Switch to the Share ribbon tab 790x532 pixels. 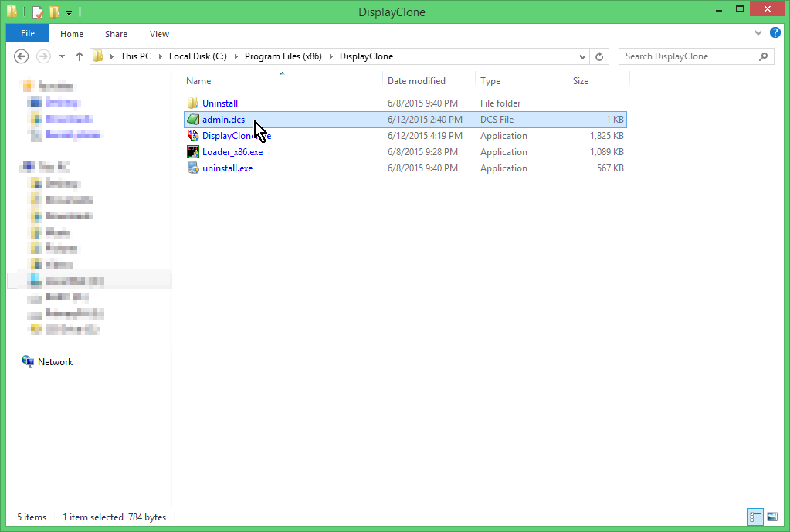(x=116, y=34)
